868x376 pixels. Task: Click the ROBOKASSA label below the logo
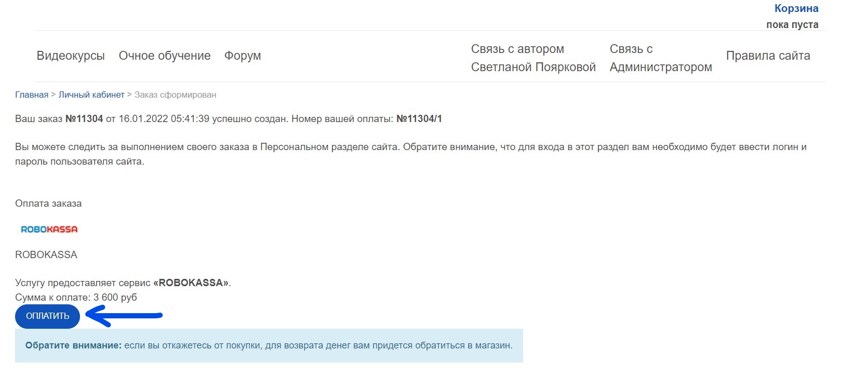46,254
